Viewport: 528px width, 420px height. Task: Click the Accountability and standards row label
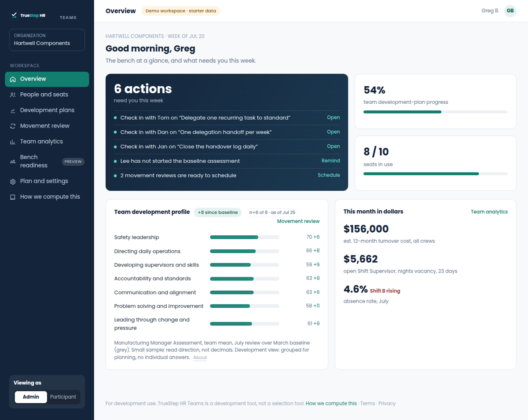point(152,278)
